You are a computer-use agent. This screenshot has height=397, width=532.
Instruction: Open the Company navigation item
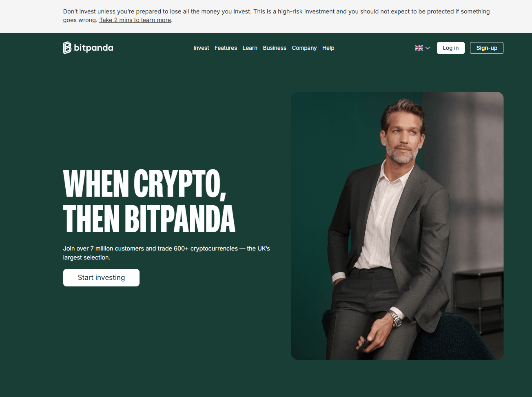[x=304, y=48]
